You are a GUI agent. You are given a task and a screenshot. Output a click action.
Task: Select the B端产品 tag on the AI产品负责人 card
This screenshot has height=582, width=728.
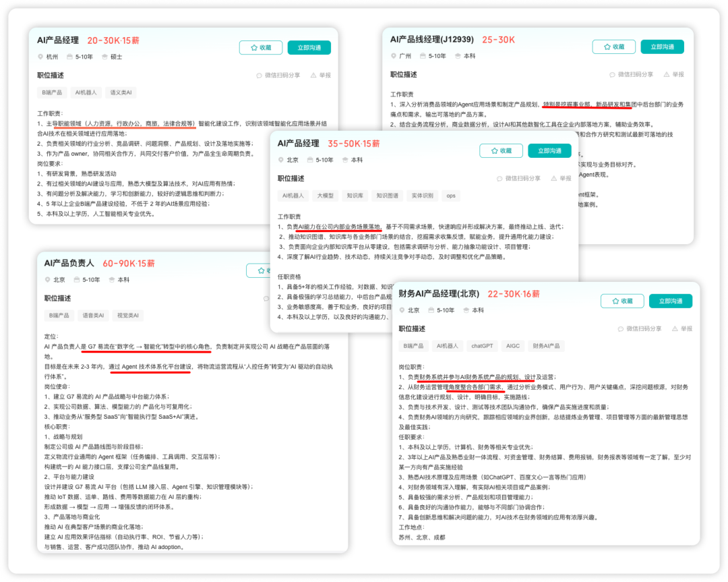click(59, 316)
